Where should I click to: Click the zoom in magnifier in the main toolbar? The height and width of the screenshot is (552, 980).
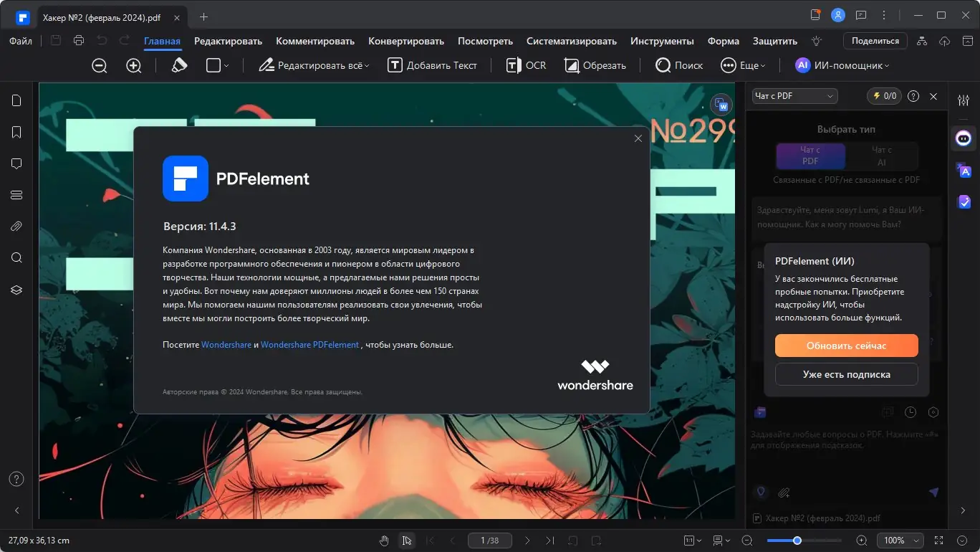[x=134, y=65]
